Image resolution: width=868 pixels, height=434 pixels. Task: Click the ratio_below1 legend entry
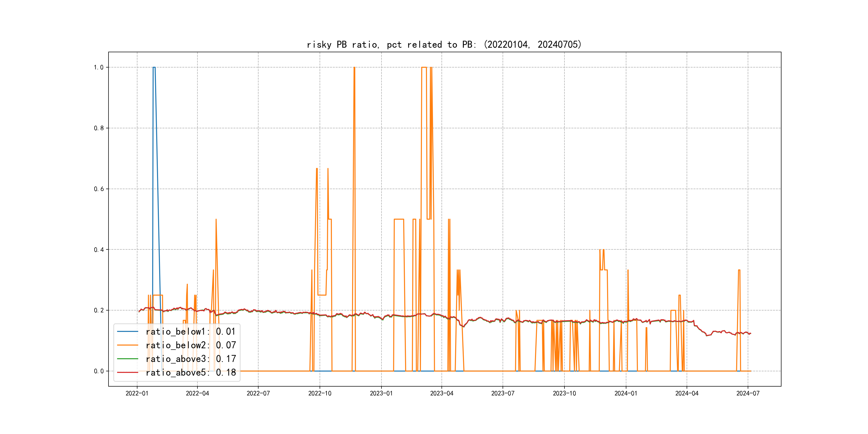(x=190, y=332)
